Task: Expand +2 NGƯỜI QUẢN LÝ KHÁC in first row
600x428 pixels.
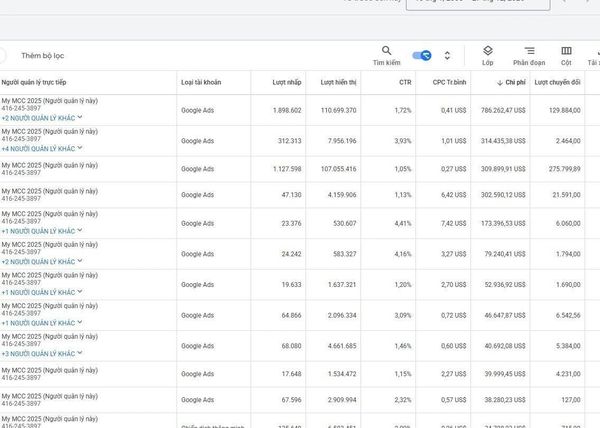Action: coord(41,117)
